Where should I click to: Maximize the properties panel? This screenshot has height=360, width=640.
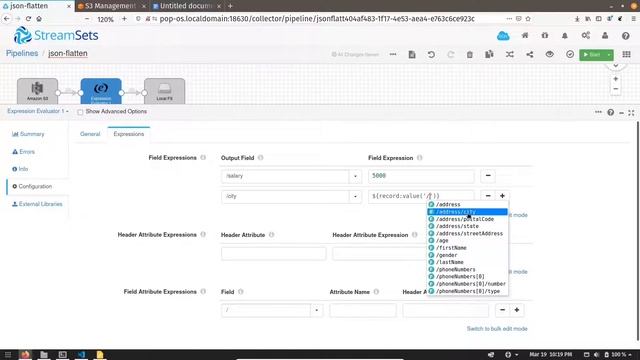(631, 113)
